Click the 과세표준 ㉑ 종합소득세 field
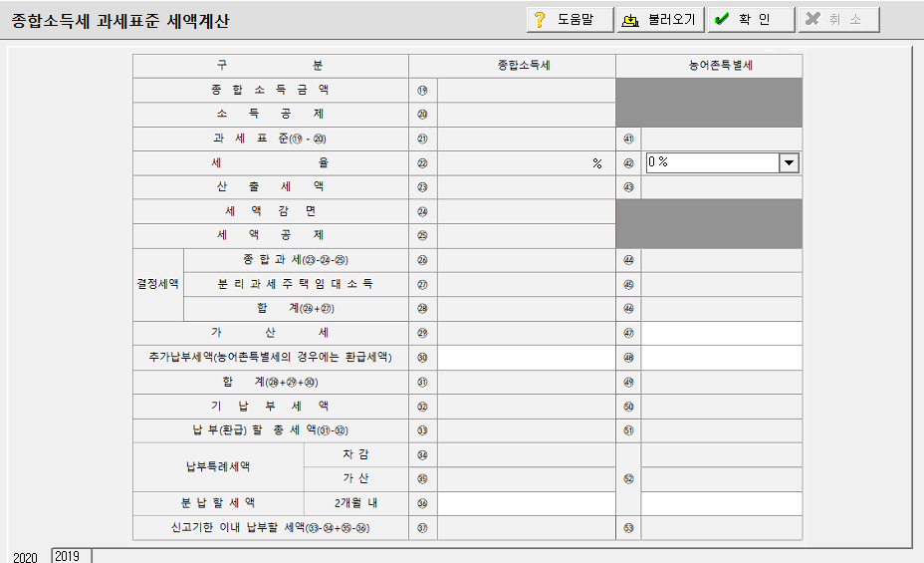 (527, 140)
